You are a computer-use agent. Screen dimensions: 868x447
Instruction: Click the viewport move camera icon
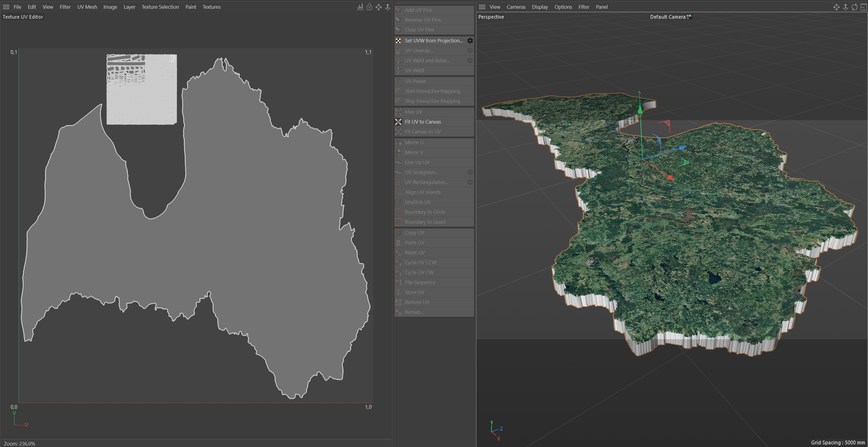tap(836, 7)
